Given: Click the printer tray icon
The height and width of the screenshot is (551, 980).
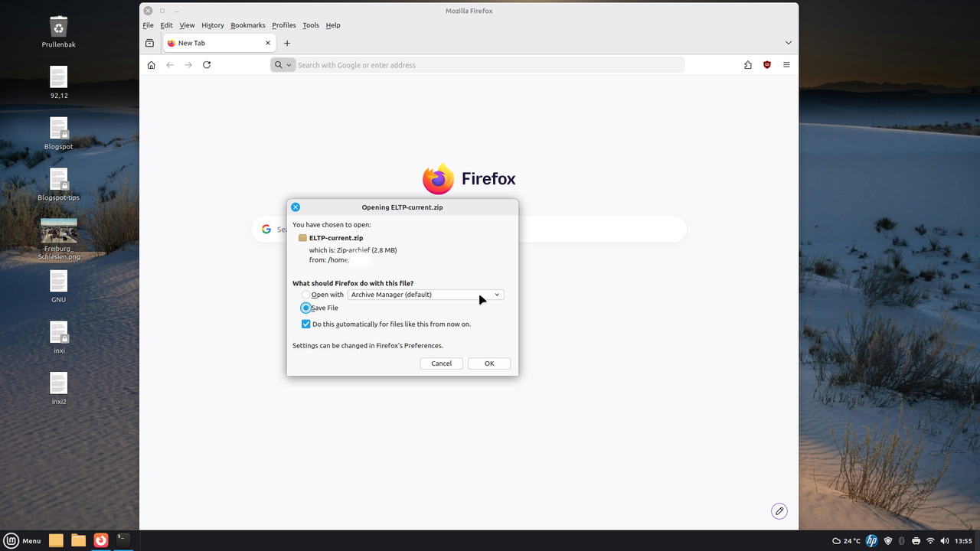Looking at the screenshot, I should [x=916, y=541].
